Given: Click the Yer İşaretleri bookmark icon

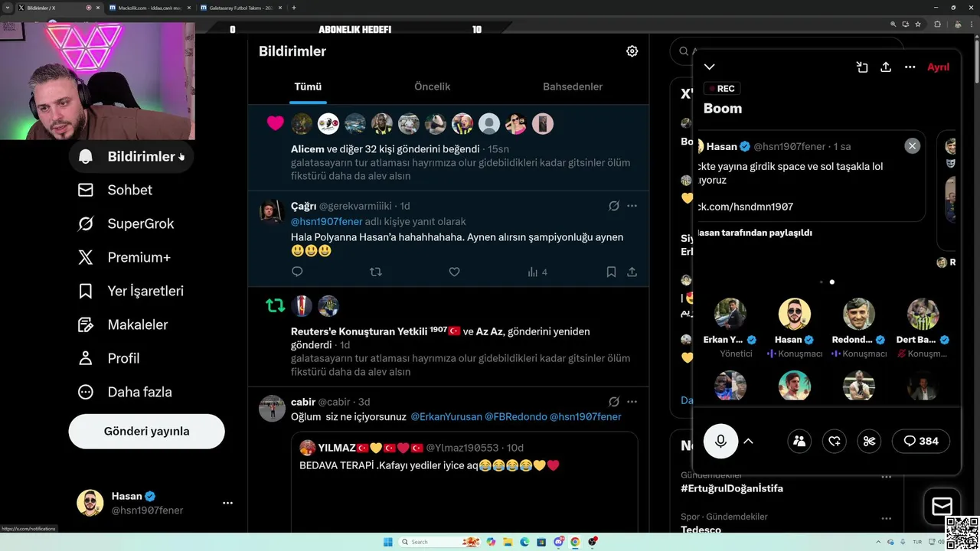Looking at the screenshot, I should click(x=86, y=291).
